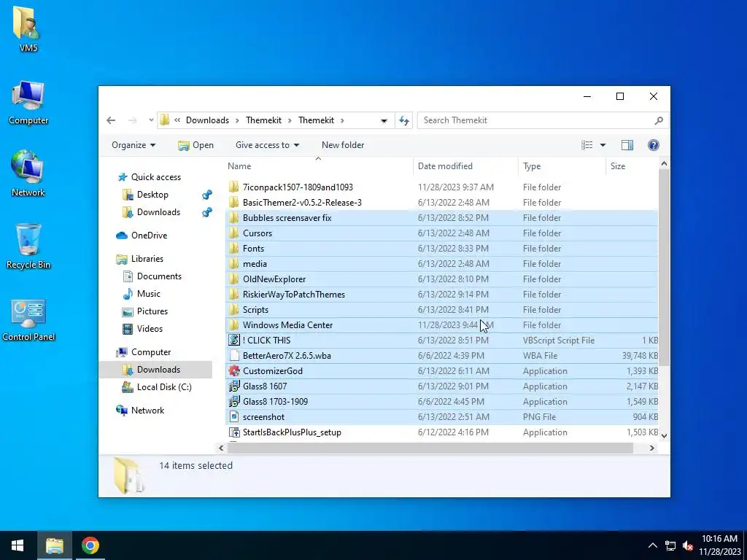Open pinned Downloads under Quick access
The image size is (747, 560).
tap(152, 212)
